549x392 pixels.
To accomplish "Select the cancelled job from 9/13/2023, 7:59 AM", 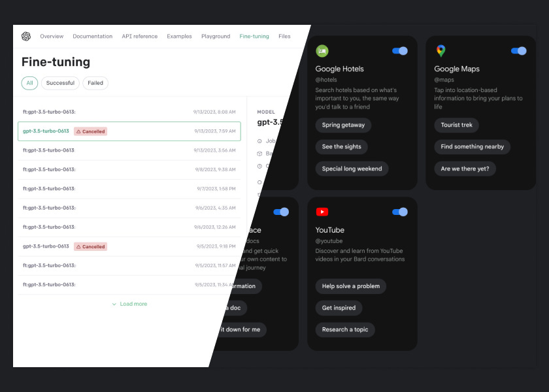I will click(129, 131).
